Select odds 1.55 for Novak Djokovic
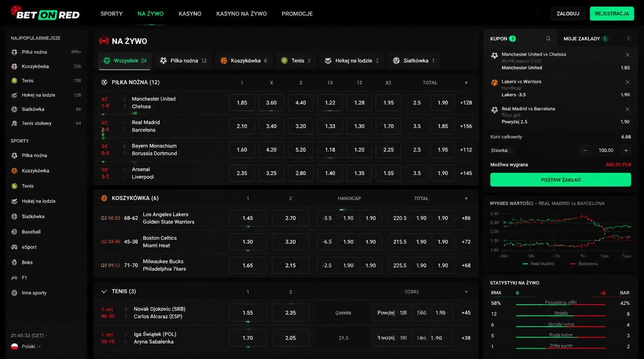Viewport: 644px width, 359px height. coord(248,313)
